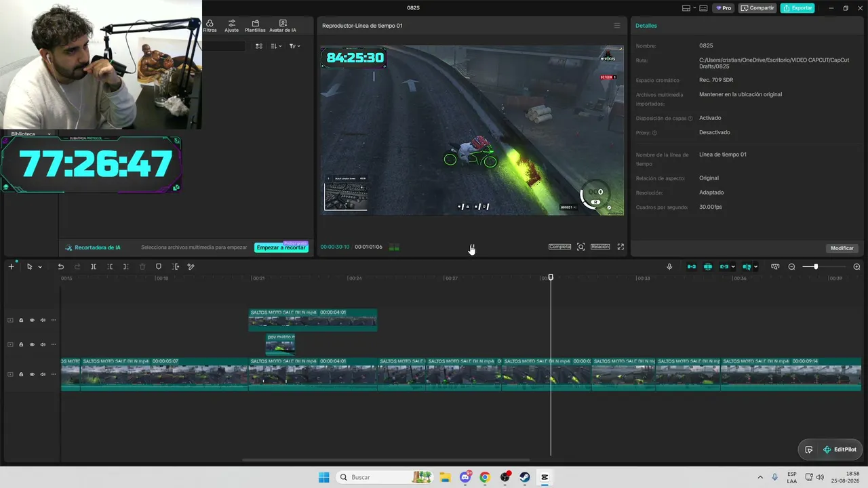Delete right of playhead tool
Screen dimensions: 868x488
click(126, 266)
